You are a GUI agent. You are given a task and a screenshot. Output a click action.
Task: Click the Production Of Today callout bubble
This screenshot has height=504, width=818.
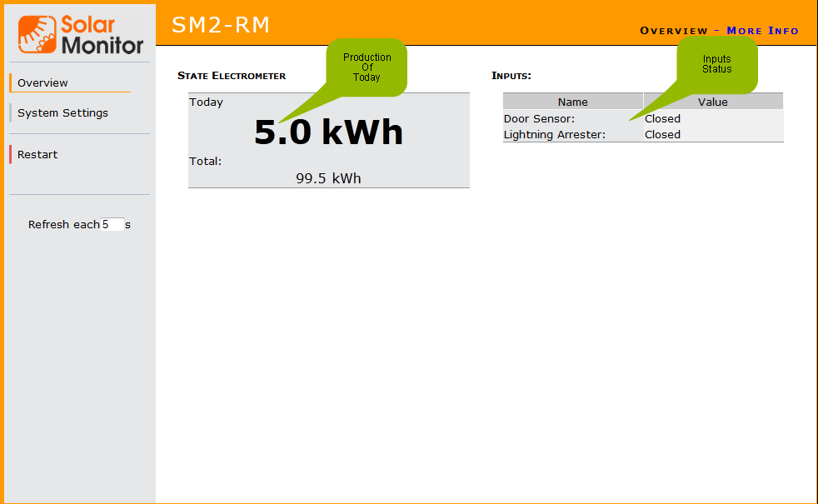367,67
